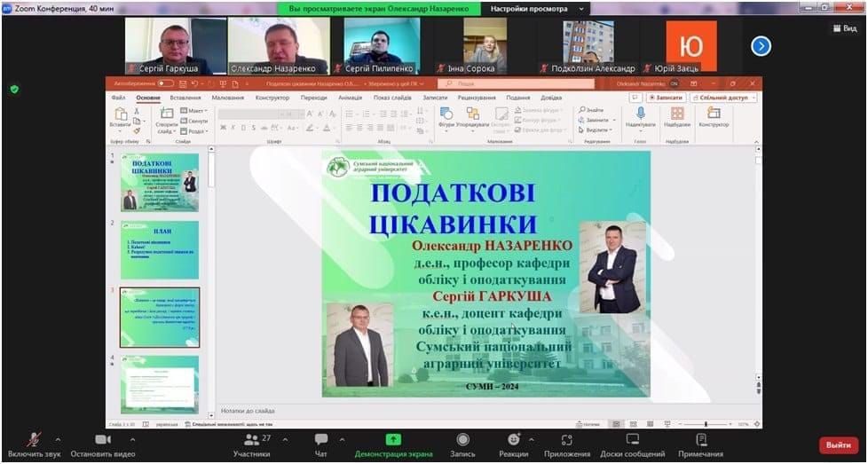
Task: Open Доски сообщений whiteboards icon
Action: tap(632, 440)
